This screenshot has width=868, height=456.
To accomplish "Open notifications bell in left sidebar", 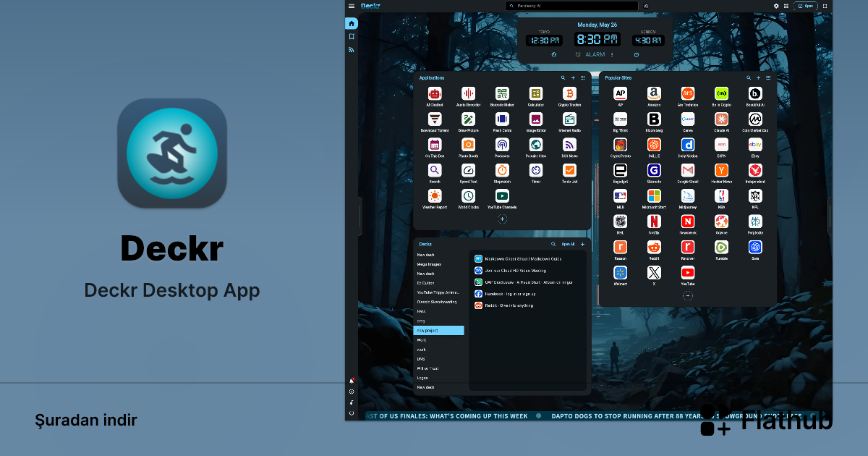I will coord(352,381).
